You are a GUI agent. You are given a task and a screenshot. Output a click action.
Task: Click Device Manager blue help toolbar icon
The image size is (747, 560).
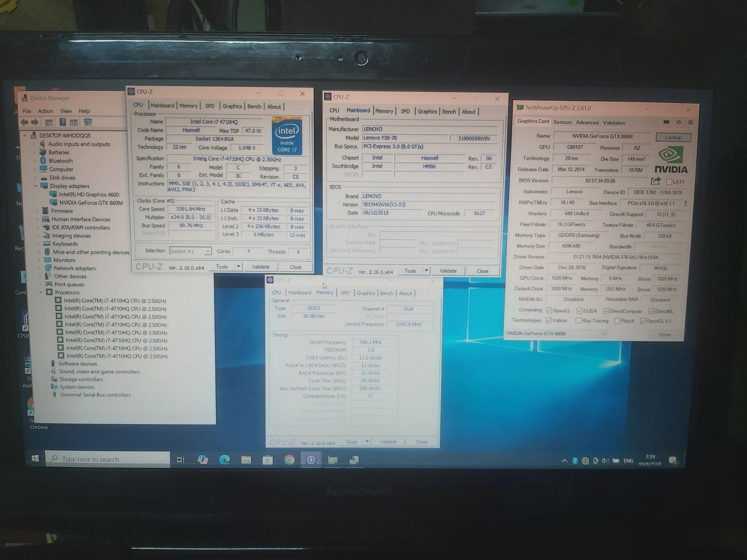pyautogui.click(x=63, y=122)
